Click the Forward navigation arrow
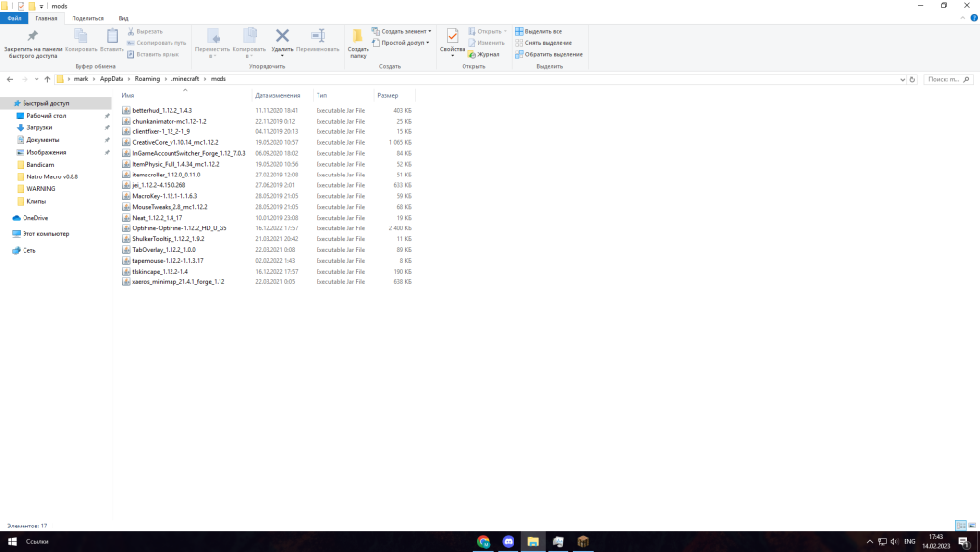 click(24, 79)
